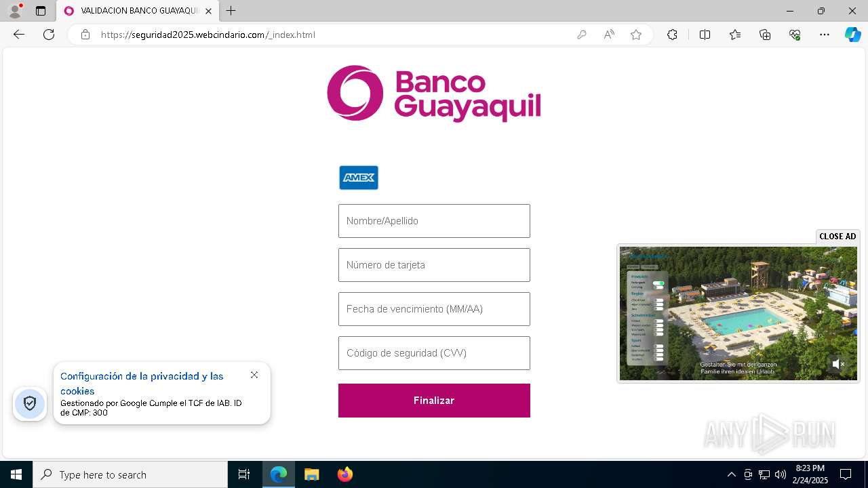Focus the Código de seguridad (CVV) field
The height and width of the screenshot is (488, 868).
(x=434, y=353)
